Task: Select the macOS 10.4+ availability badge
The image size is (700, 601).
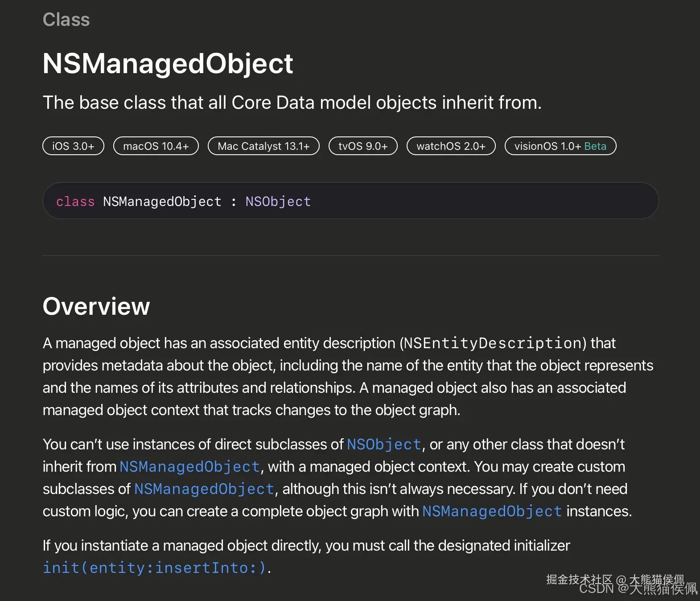Action: click(x=156, y=146)
